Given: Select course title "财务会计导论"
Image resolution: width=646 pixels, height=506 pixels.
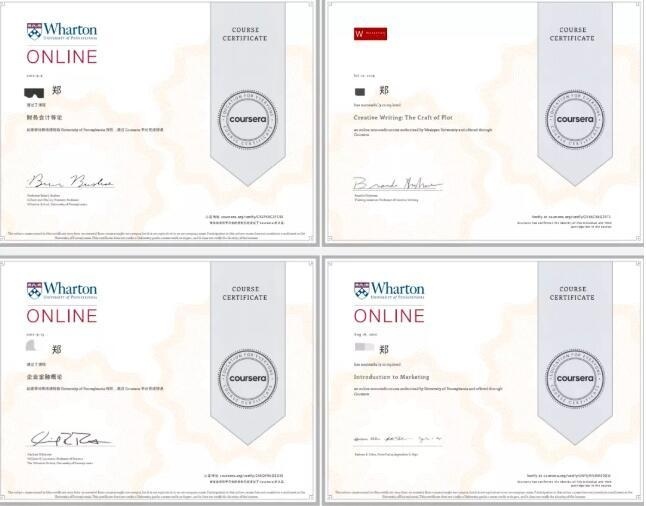Looking at the screenshot, I should pos(44,117).
